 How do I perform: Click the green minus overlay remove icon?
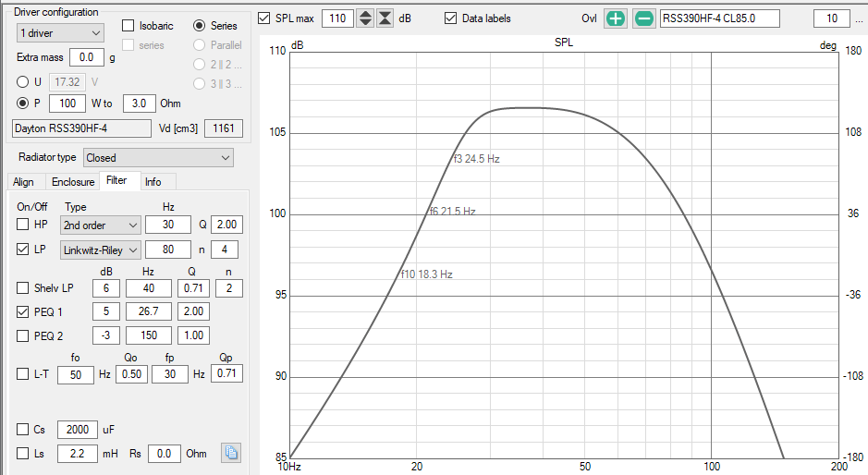coord(643,18)
